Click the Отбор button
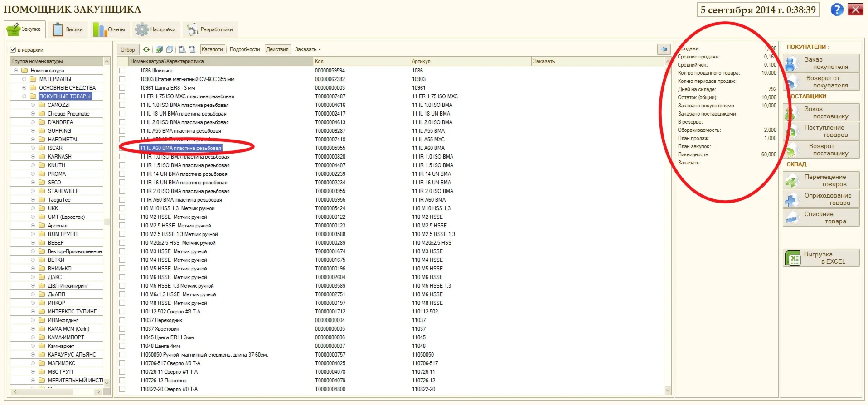 tap(128, 49)
